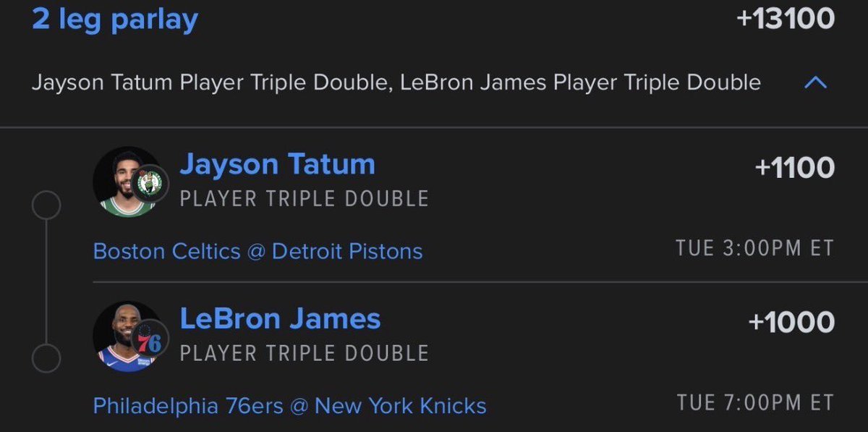Viewport: 868px width, 432px height.
Task: Open LeBron James player headshot
Action: [127, 336]
